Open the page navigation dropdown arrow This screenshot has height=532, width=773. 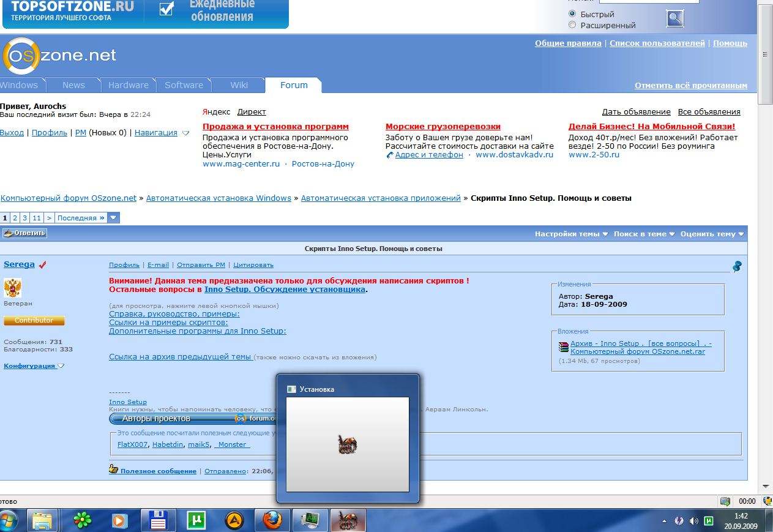113,217
